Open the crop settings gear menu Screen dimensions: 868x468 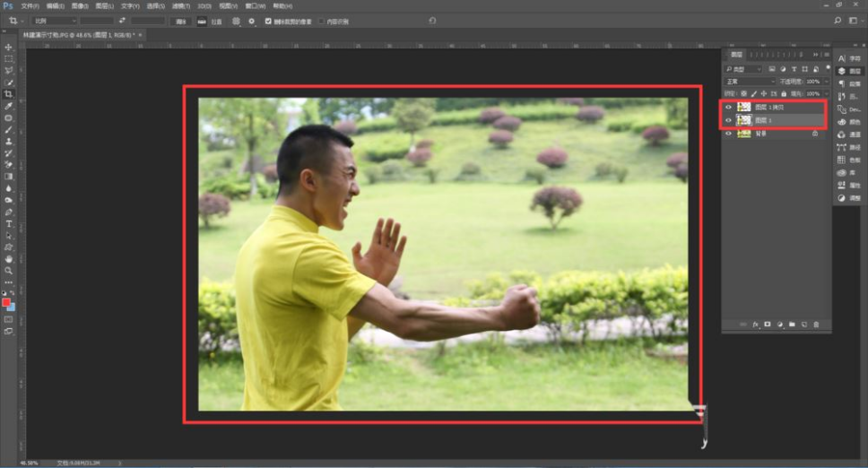[x=251, y=21]
